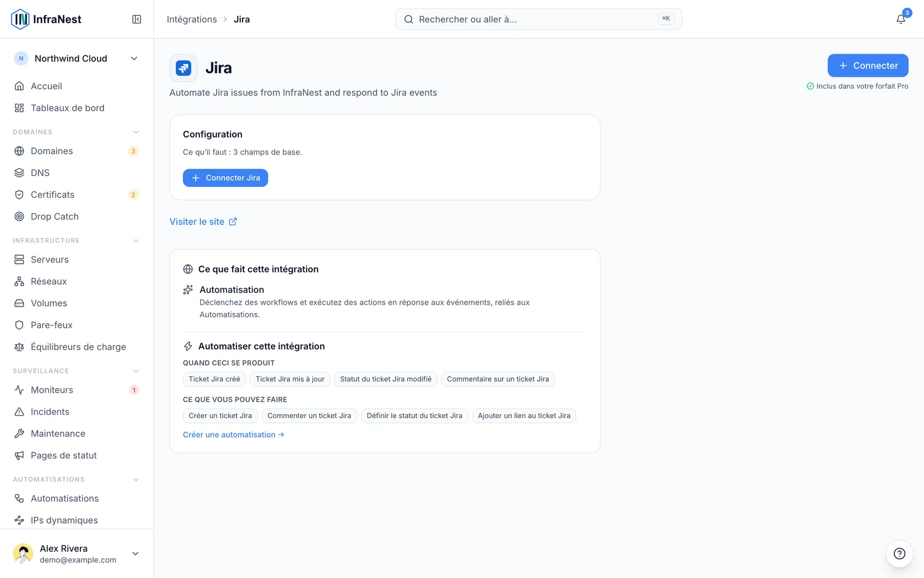Image resolution: width=924 pixels, height=578 pixels.
Task: Click the InfraNest logo
Action: 46,19
